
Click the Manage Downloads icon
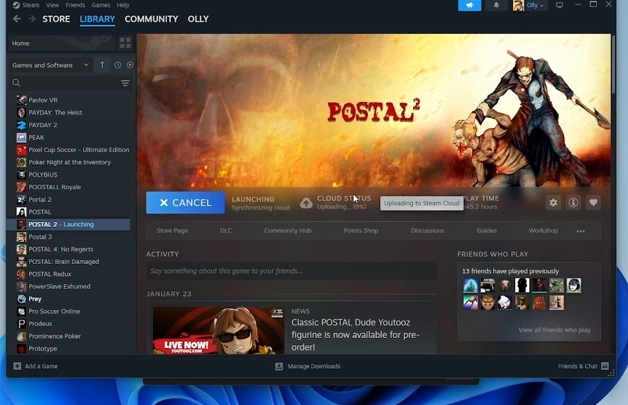pyautogui.click(x=279, y=366)
